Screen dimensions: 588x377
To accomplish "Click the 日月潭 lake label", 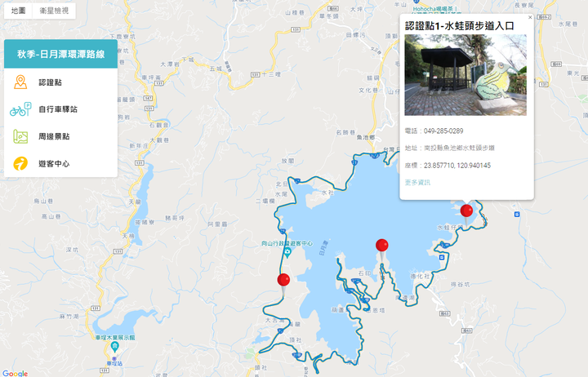I will click(323, 248).
